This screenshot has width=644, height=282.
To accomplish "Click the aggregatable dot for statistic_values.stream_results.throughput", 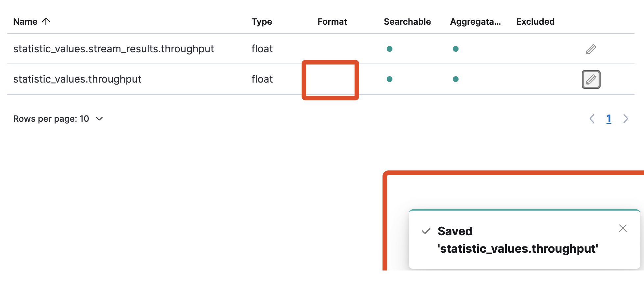I will [456, 49].
